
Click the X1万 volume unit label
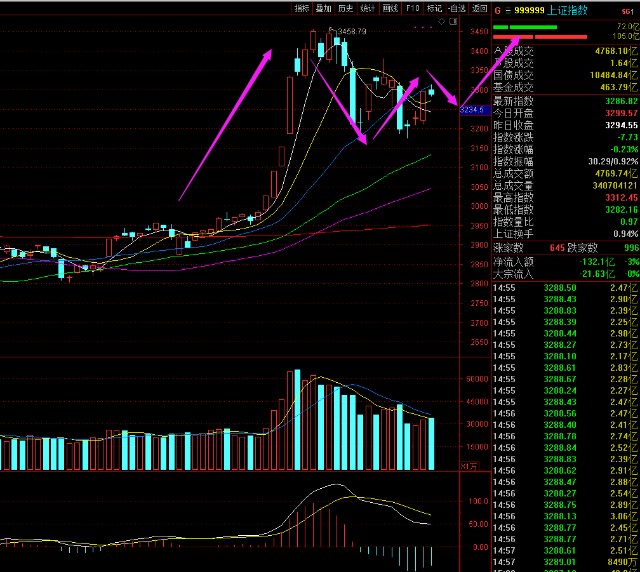pyautogui.click(x=469, y=466)
